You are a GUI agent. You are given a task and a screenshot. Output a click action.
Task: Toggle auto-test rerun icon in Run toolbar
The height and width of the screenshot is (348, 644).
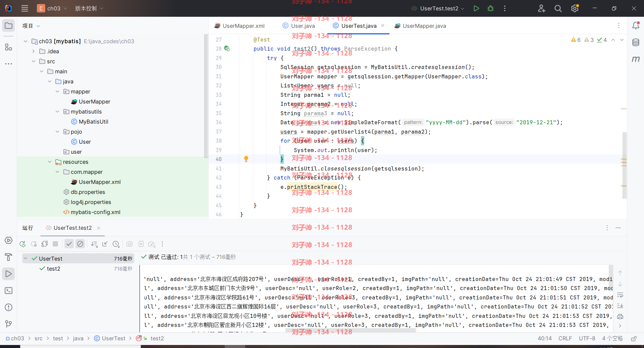tap(45, 244)
